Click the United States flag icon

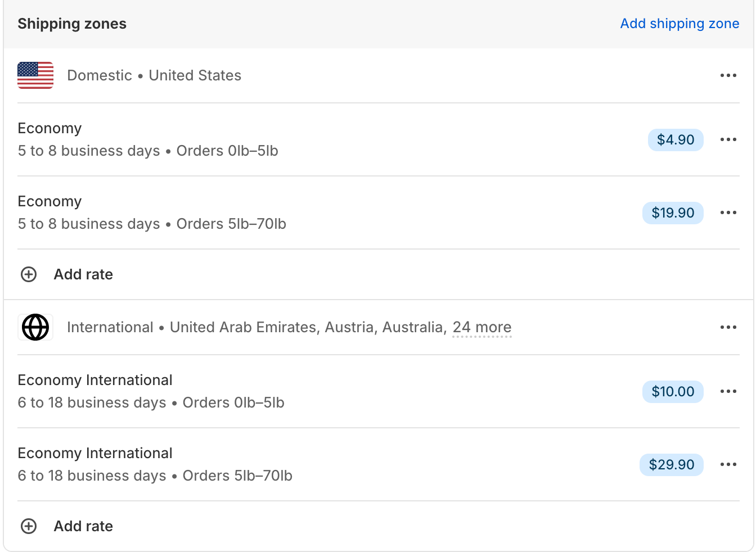[x=35, y=75]
